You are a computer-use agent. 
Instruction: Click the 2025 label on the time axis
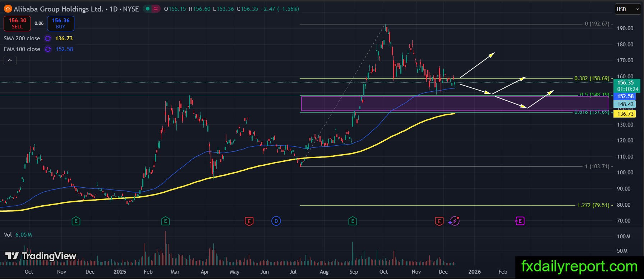click(x=120, y=272)
